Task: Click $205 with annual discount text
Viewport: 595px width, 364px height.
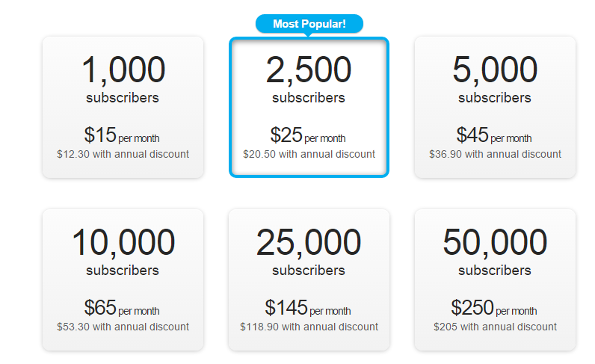Action: [495, 327]
